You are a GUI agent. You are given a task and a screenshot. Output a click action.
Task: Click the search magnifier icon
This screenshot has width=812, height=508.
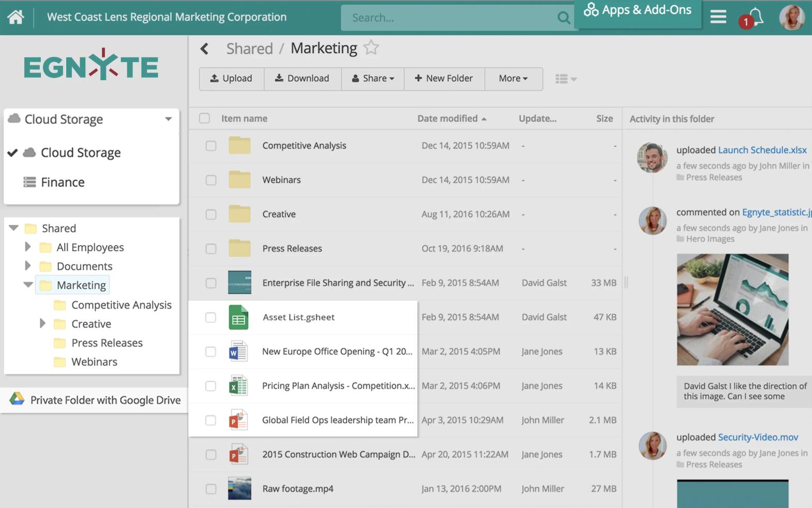coord(564,18)
